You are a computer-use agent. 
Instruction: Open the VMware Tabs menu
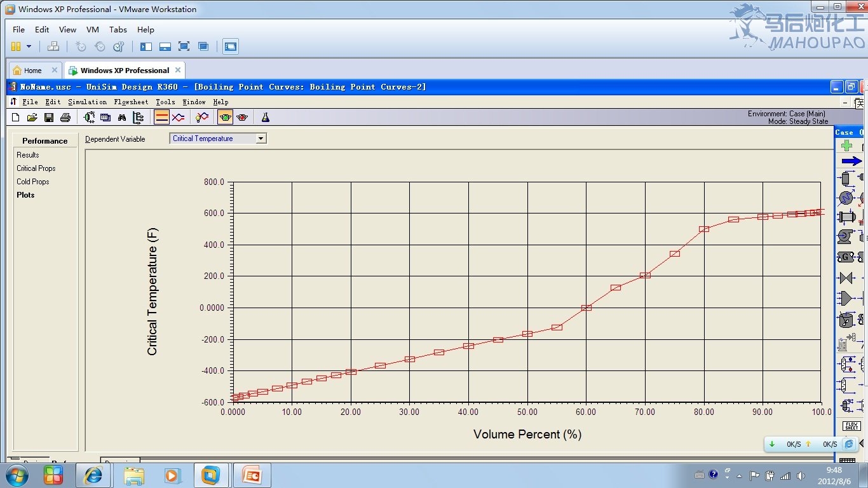pyautogui.click(x=118, y=29)
